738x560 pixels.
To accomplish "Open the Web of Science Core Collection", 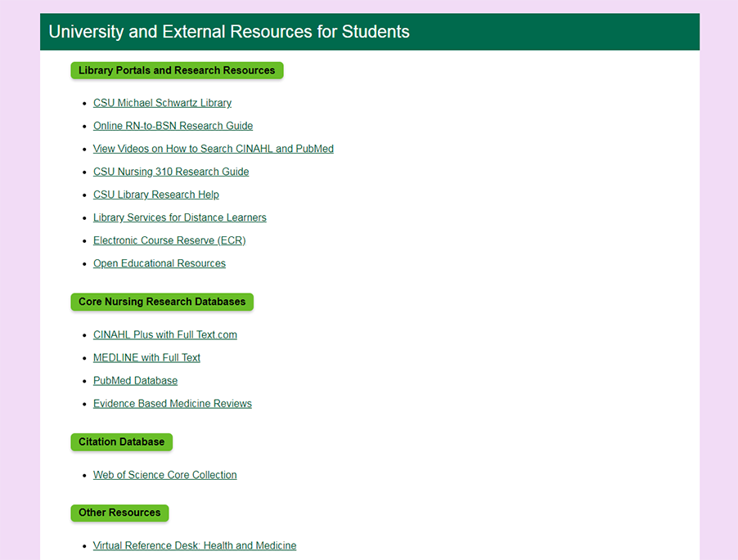I will pos(164,475).
